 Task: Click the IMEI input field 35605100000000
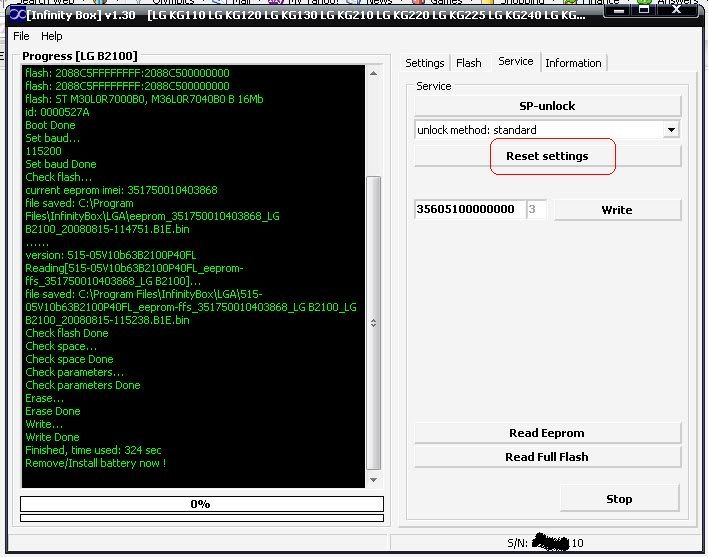470,209
